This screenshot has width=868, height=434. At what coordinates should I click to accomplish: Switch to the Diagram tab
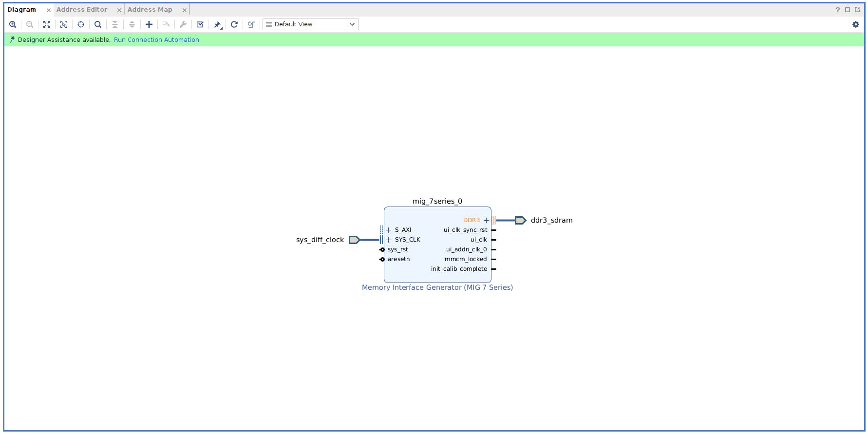point(21,10)
